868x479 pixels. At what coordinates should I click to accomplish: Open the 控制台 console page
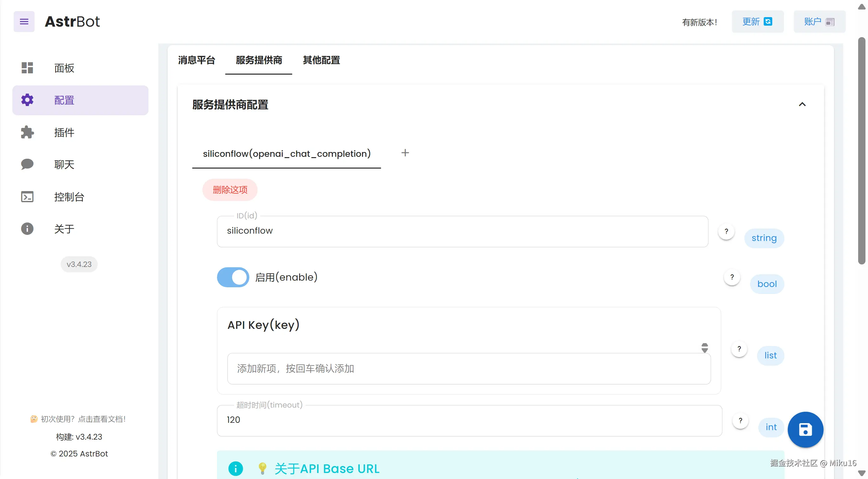[69, 196]
